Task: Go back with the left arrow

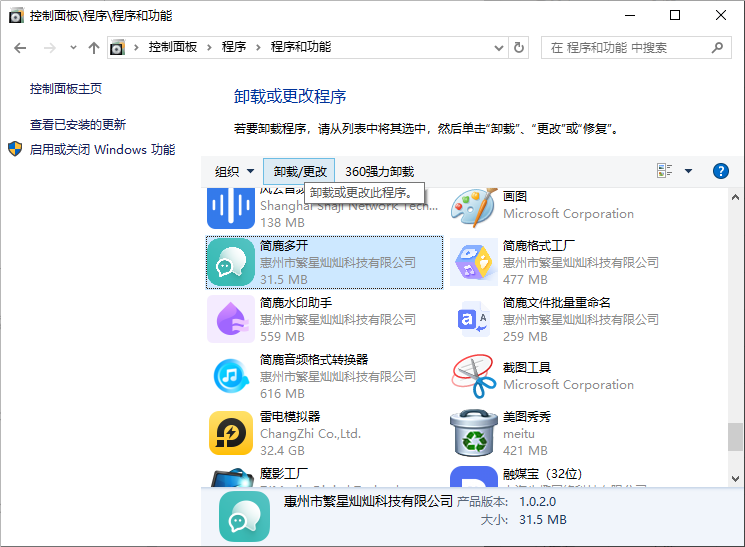Action: pos(20,48)
